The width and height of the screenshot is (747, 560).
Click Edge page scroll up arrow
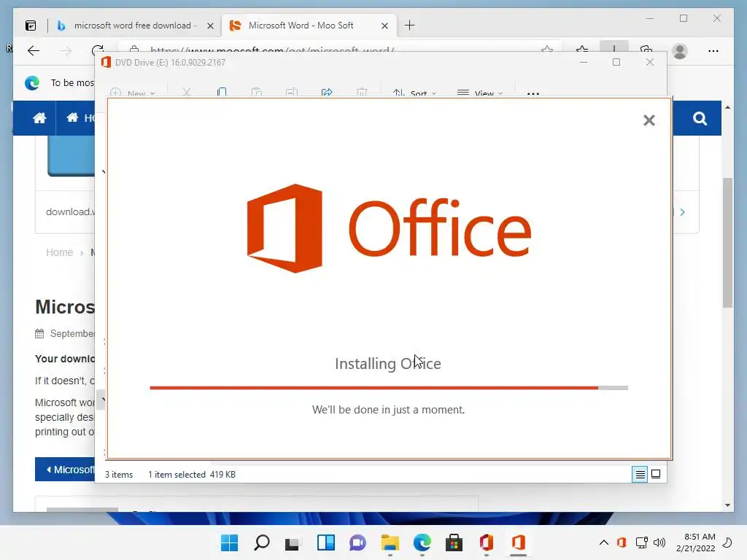tap(727, 107)
